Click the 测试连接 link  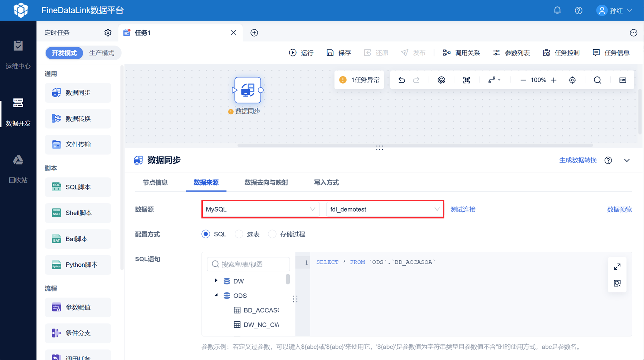point(463,209)
